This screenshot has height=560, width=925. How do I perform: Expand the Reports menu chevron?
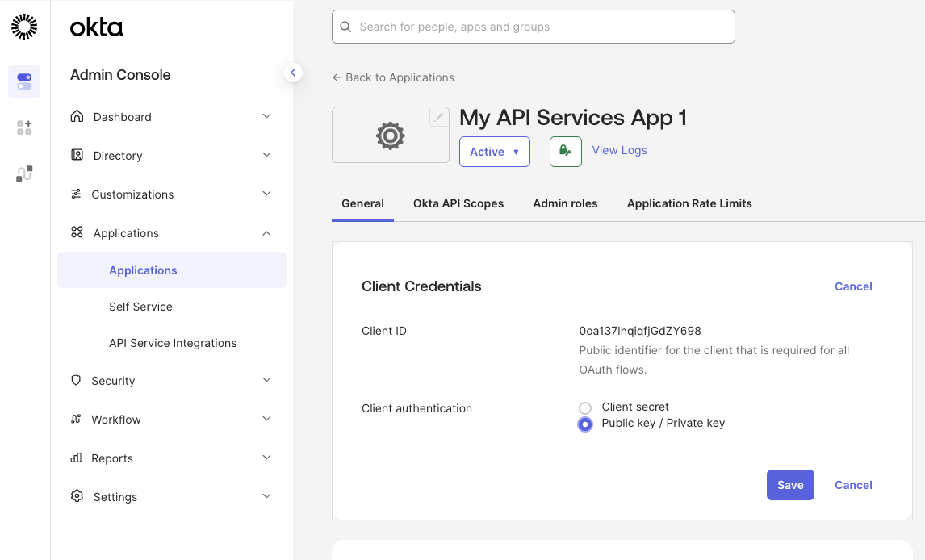coord(266,458)
